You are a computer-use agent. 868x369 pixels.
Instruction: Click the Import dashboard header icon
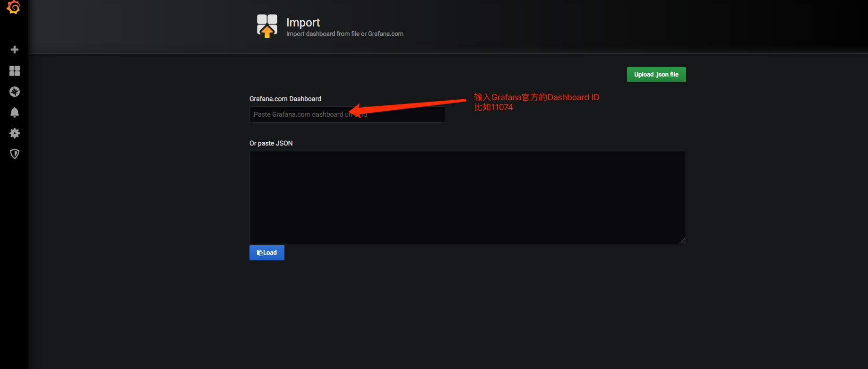(x=267, y=26)
